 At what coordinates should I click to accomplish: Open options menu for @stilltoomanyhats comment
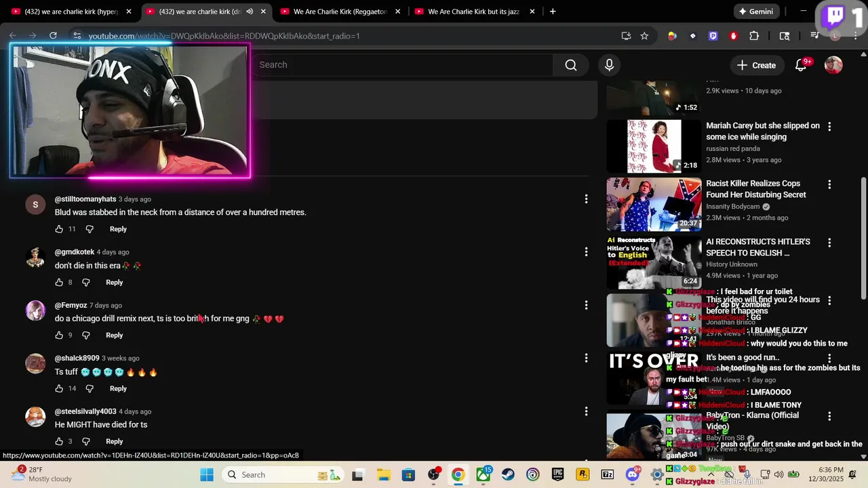pos(586,199)
